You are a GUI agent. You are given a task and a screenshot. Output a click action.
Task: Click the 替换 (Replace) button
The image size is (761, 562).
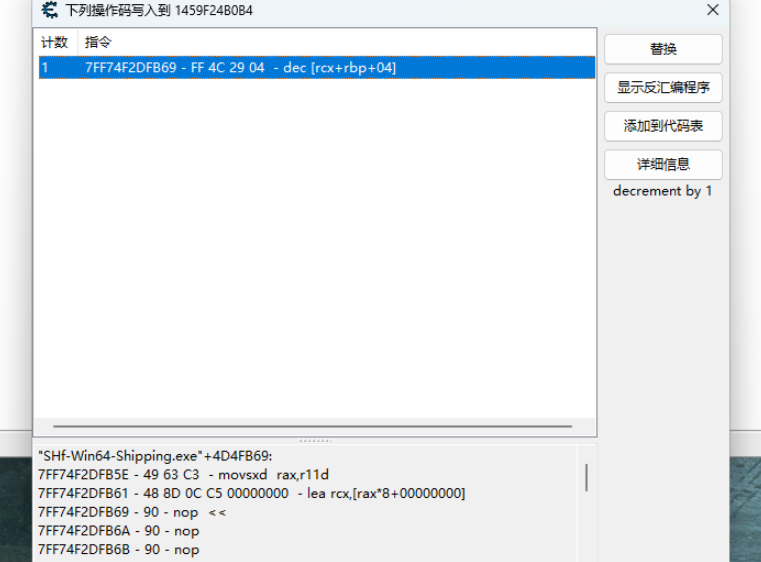[663, 49]
